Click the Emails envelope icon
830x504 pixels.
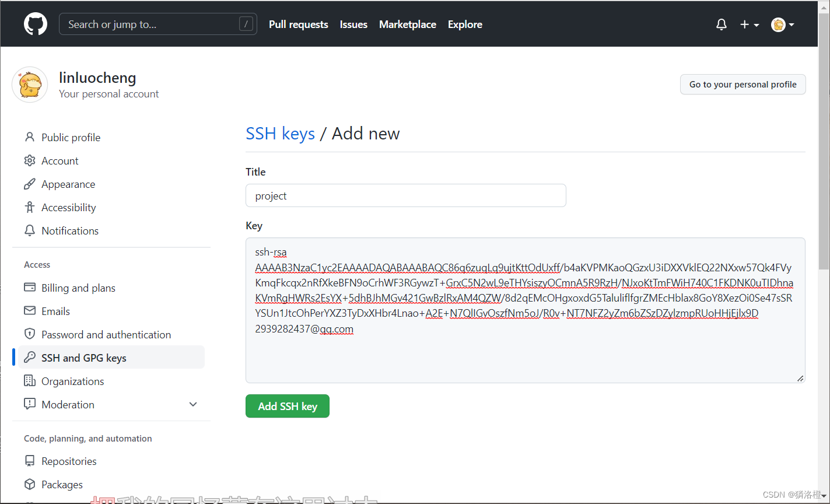[x=30, y=311]
